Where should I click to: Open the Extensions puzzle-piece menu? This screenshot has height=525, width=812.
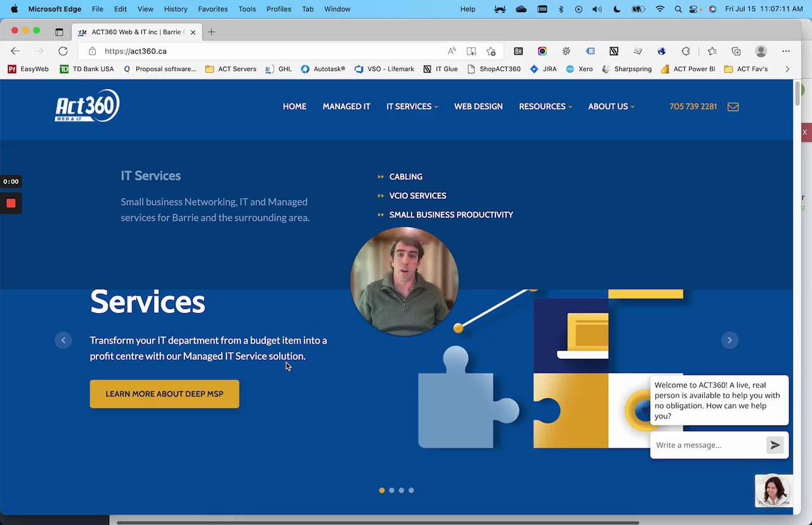(x=686, y=51)
